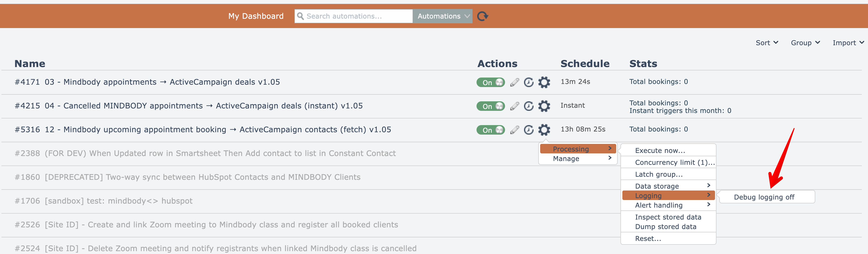This screenshot has height=254, width=868.
Task: Choose Debug logging off in the Logging submenu
Action: 764,197
